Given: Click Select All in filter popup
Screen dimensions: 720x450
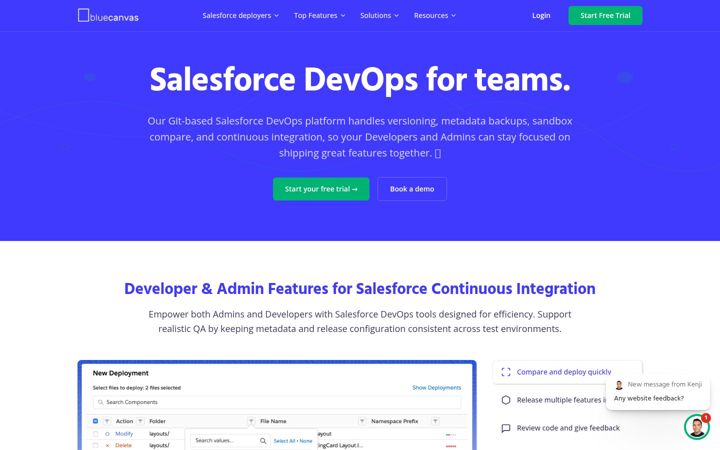Looking at the screenshot, I should click(283, 441).
